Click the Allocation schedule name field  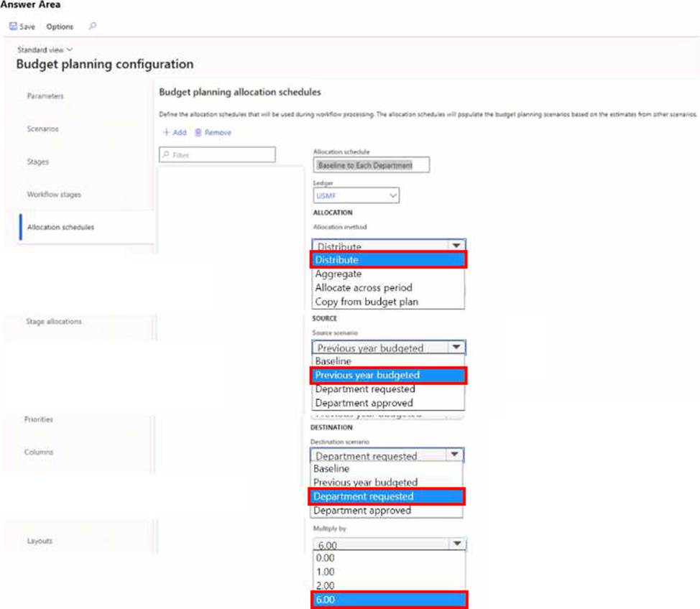tap(372, 165)
